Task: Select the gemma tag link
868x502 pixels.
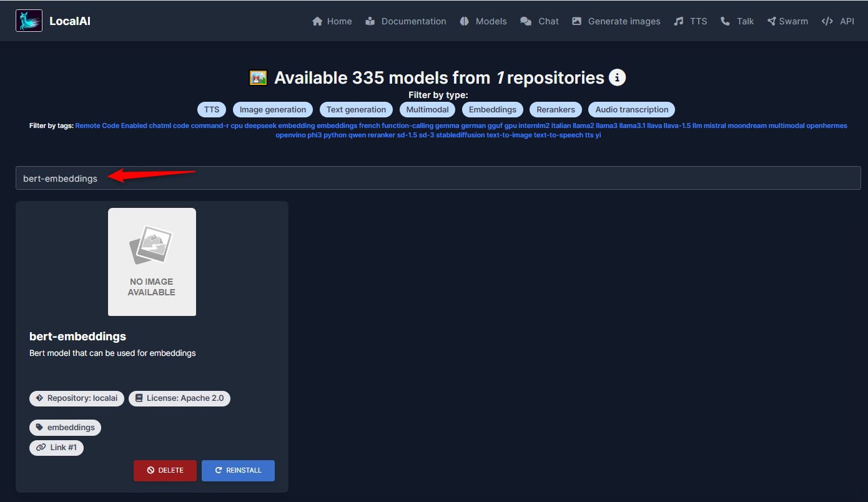Action: point(447,125)
